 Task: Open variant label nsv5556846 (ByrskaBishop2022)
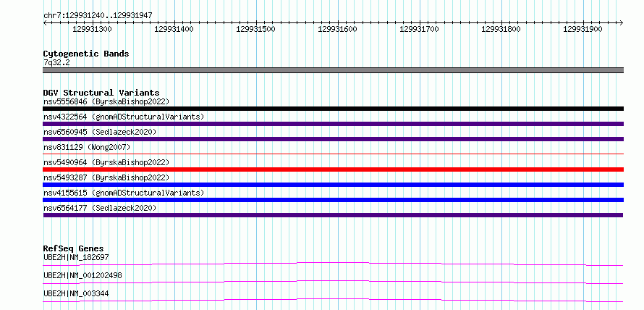106,101
